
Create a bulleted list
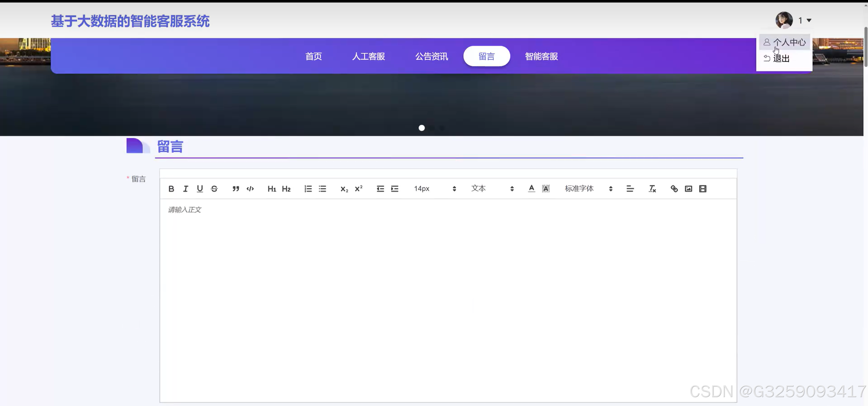[x=322, y=189]
